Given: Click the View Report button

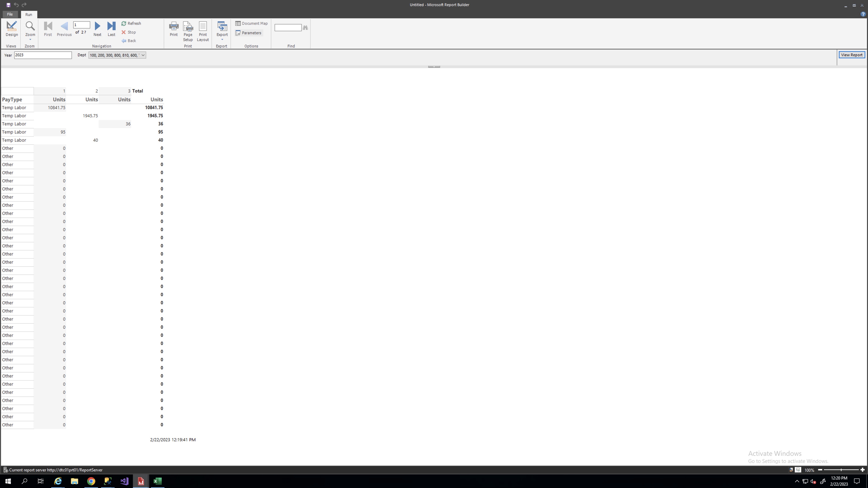Looking at the screenshot, I should (x=852, y=55).
